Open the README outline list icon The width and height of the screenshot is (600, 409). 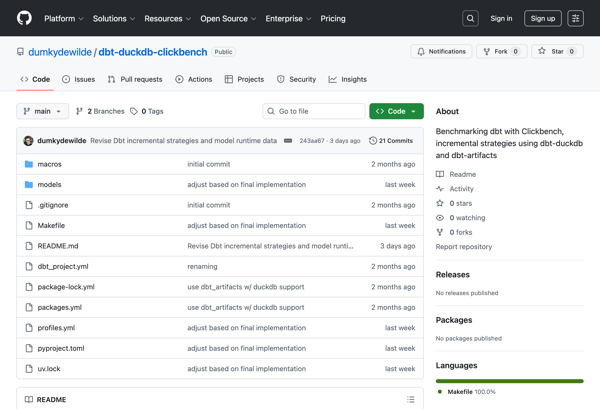pyautogui.click(x=410, y=399)
